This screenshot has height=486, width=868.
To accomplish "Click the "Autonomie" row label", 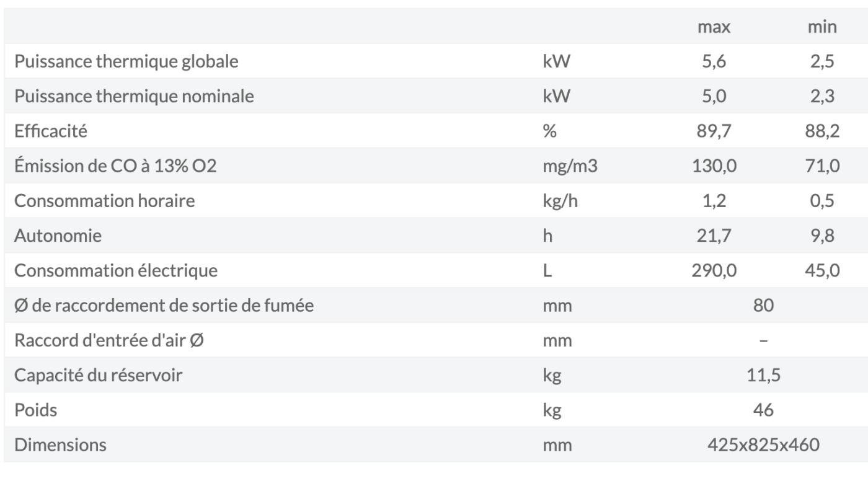I will click(58, 236).
